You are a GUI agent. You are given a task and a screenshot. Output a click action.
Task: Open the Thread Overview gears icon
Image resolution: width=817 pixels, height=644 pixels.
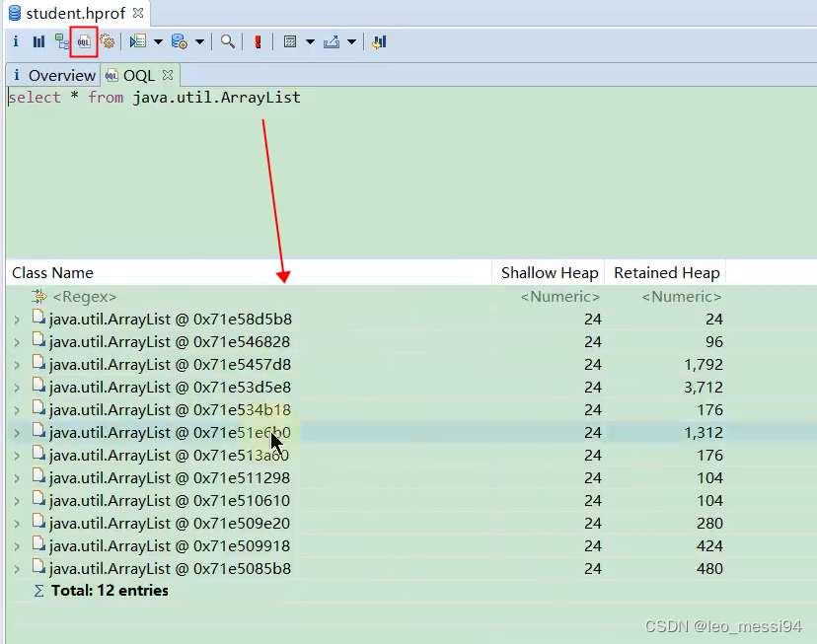coord(108,41)
